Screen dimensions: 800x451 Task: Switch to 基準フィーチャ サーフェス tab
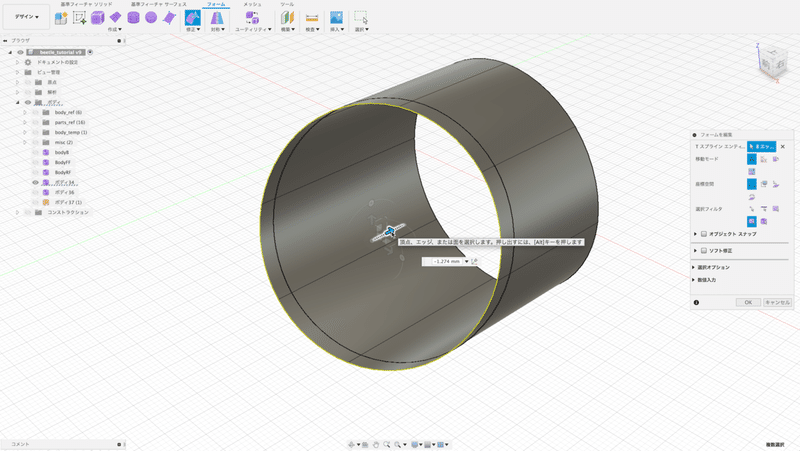click(159, 4)
